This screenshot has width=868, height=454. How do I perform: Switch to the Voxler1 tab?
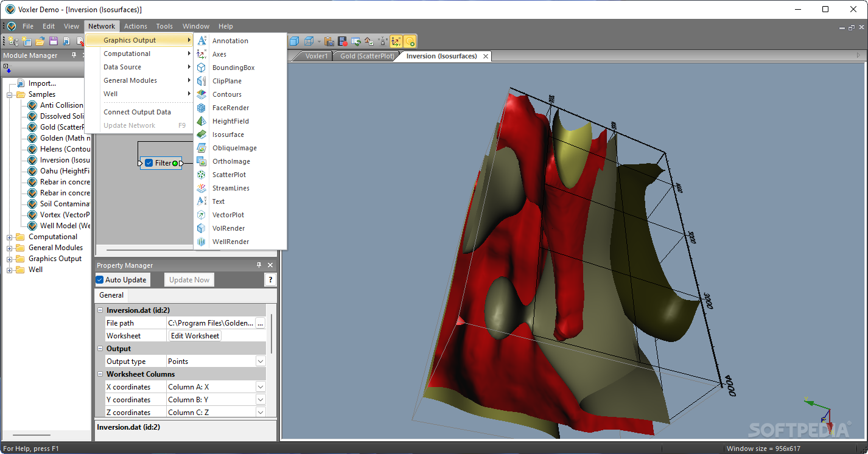(317, 56)
